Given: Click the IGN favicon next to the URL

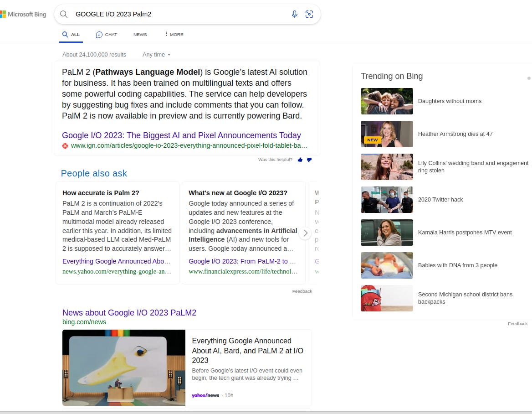Looking at the screenshot, I should click(x=65, y=146).
